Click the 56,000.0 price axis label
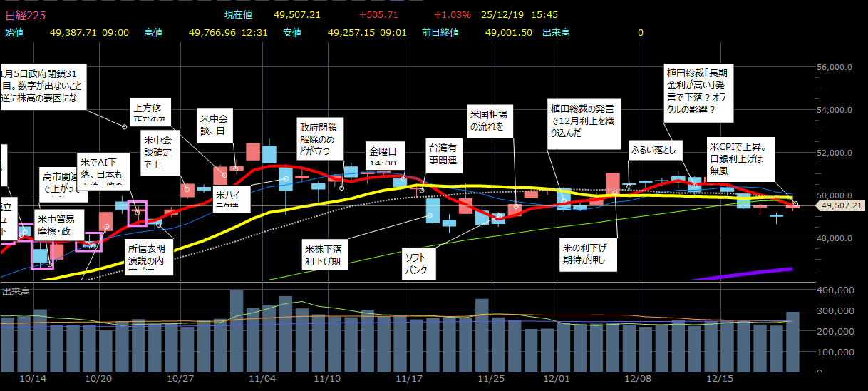Image resolution: width=868 pixels, height=391 pixels. point(835,67)
